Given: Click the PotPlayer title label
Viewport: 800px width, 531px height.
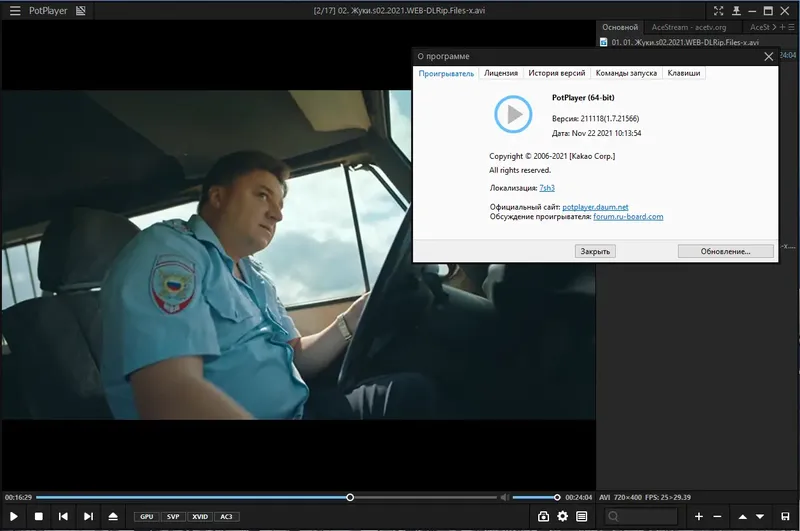Looking at the screenshot, I should (48, 11).
